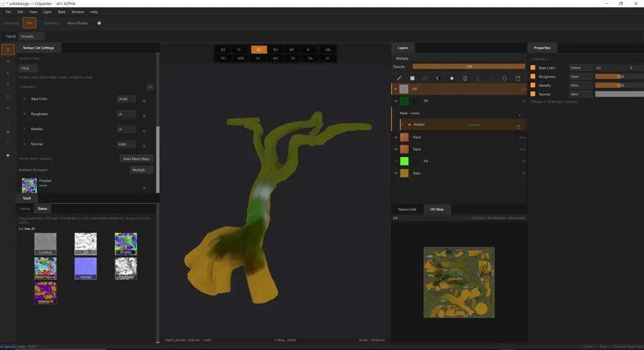
Task: Remove the Normal channel
Action: pos(144,146)
